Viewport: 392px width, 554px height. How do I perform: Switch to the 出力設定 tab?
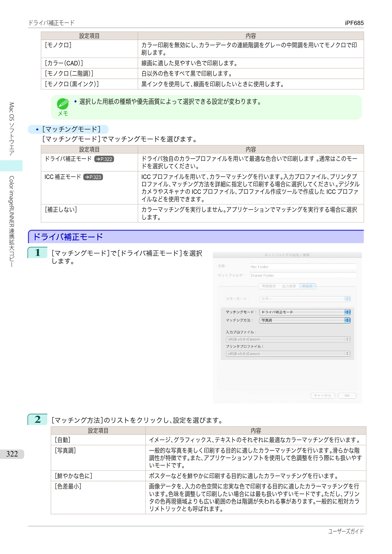tap(289, 286)
